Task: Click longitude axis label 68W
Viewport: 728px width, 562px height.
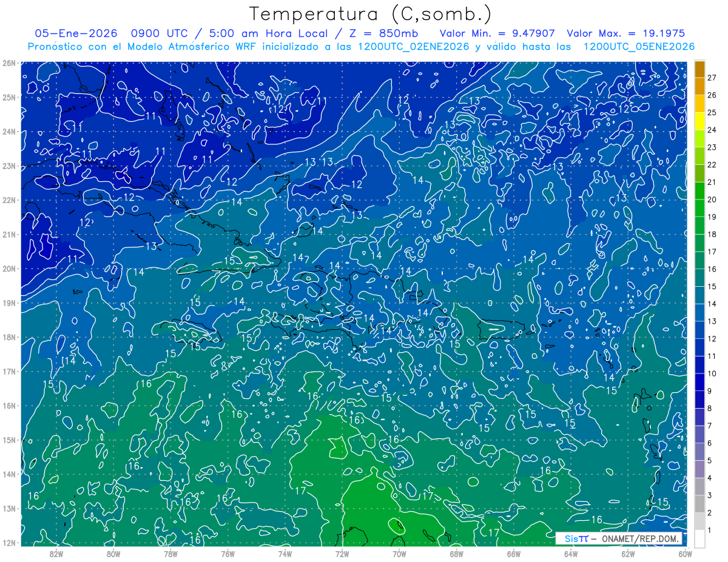Action: 456,554
